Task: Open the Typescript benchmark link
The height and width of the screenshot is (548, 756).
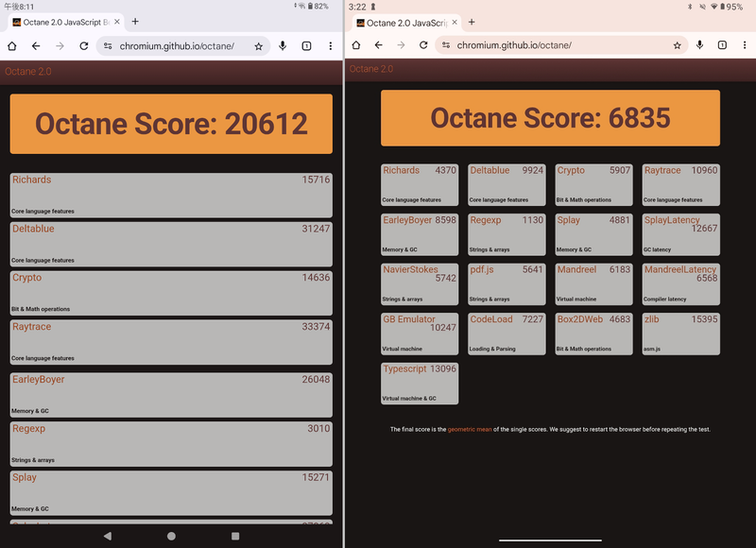Action: 405,368
